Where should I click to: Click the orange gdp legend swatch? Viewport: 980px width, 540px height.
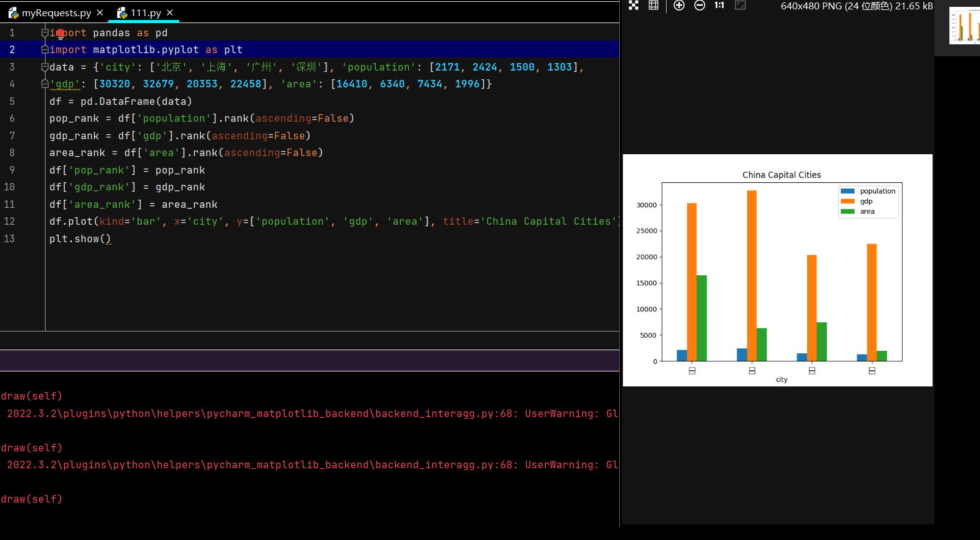coord(847,201)
